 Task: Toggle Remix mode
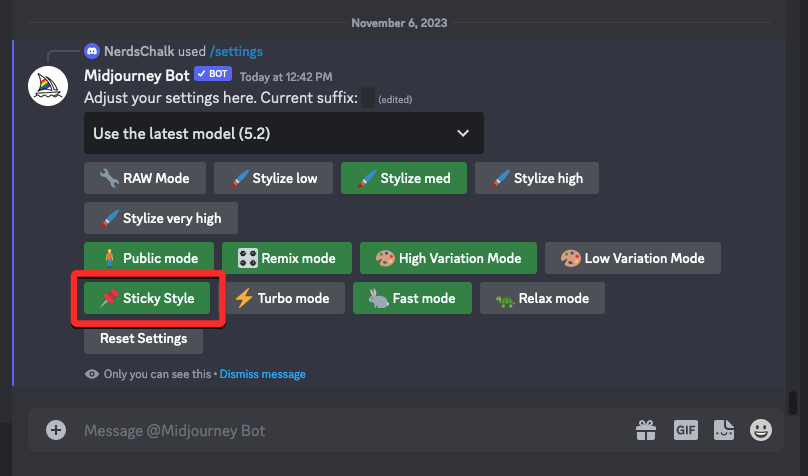287,258
